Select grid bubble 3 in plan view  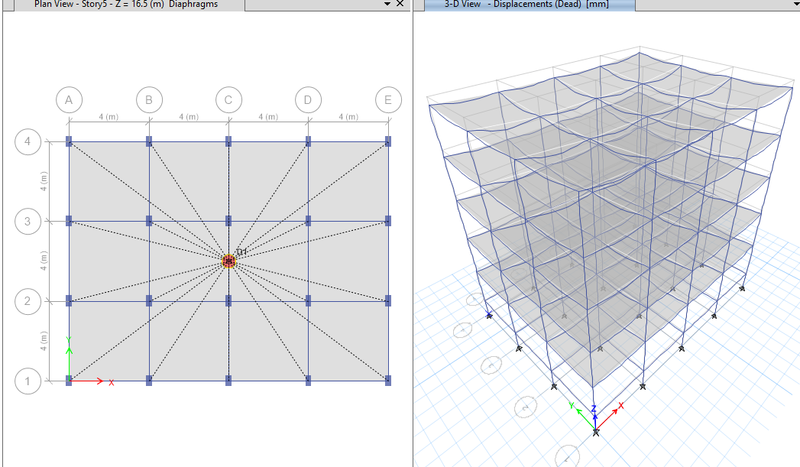click(x=28, y=222)
